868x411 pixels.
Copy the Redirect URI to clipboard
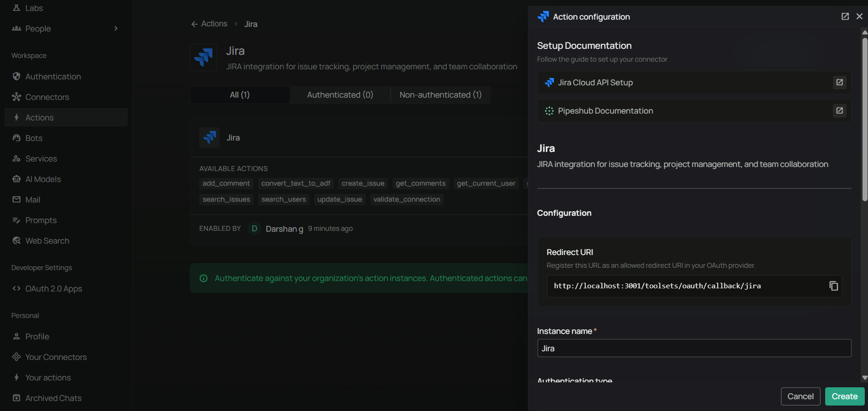coord(833,286)
